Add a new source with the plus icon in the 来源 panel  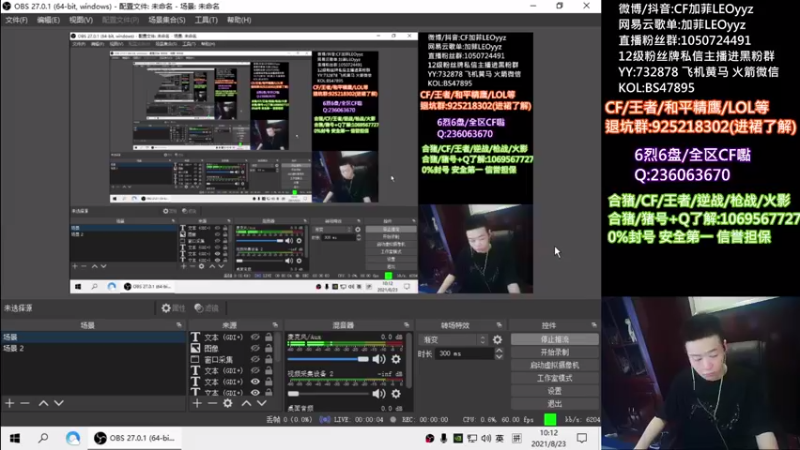[197, 403]
